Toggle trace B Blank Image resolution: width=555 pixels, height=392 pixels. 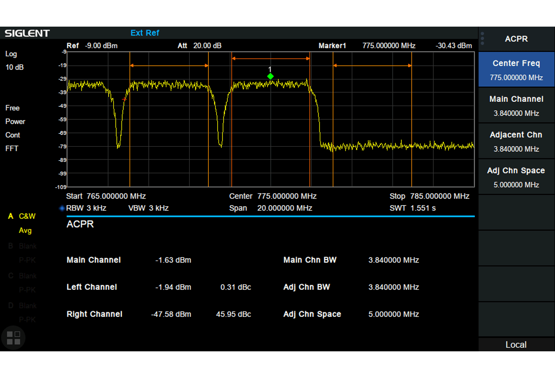[x=23, y=246]
